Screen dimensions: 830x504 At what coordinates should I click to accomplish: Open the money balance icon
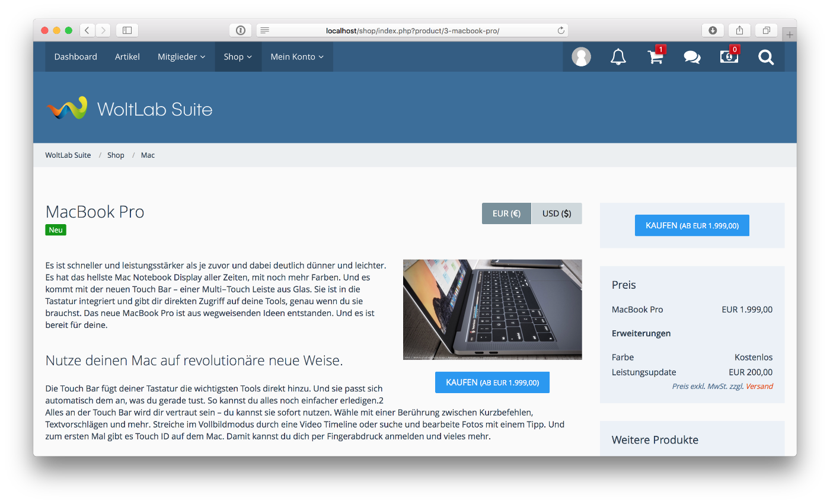click(729, 56)
